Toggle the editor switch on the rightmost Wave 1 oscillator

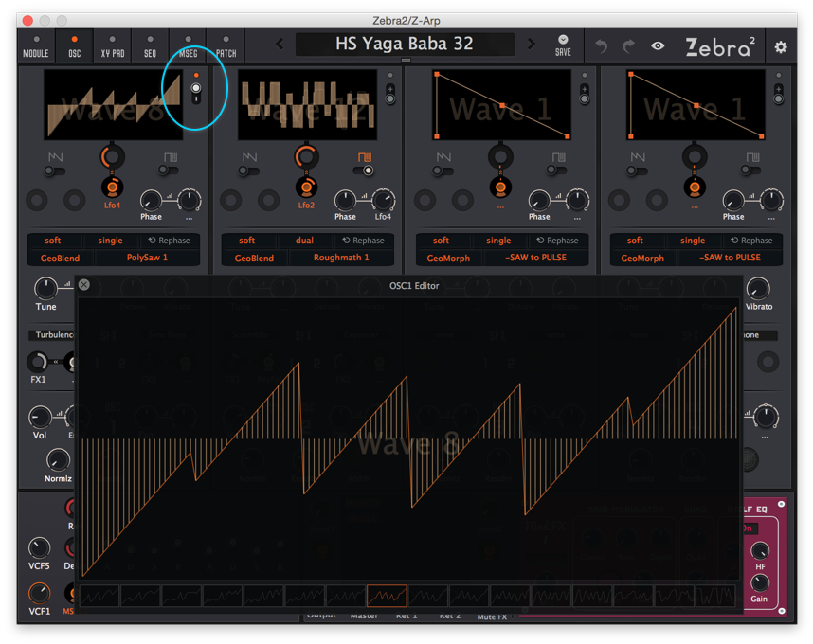[x=778, y=94]
